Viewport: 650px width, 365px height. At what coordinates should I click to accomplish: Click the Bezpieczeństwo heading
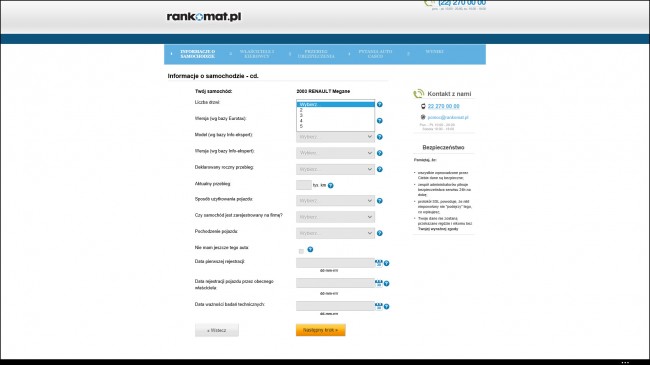(443, 148)
